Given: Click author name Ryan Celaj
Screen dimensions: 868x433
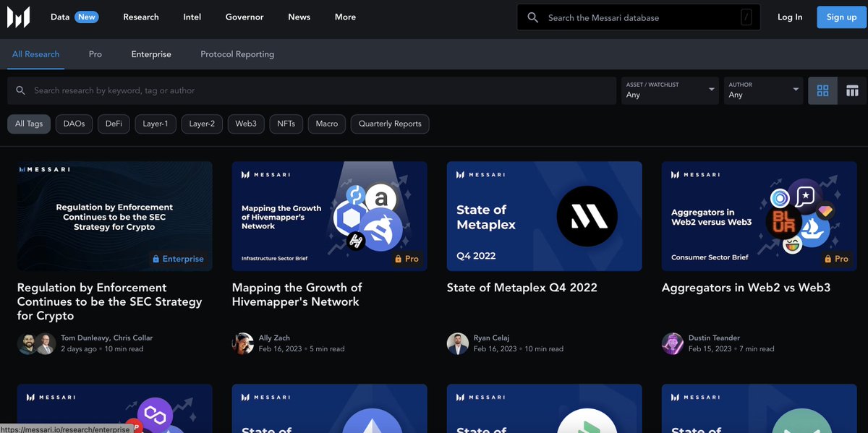Looking at the screenshot, I should tap(493, 338).
